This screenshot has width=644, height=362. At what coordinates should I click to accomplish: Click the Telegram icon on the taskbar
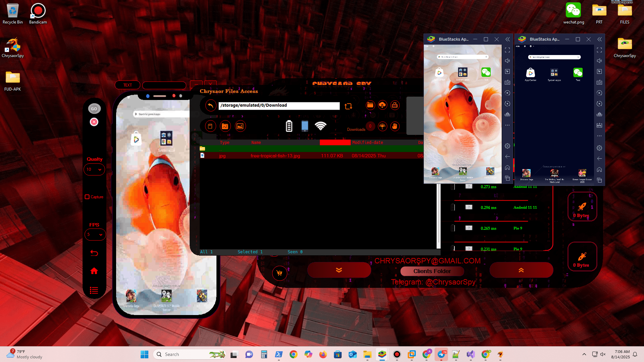442,354
